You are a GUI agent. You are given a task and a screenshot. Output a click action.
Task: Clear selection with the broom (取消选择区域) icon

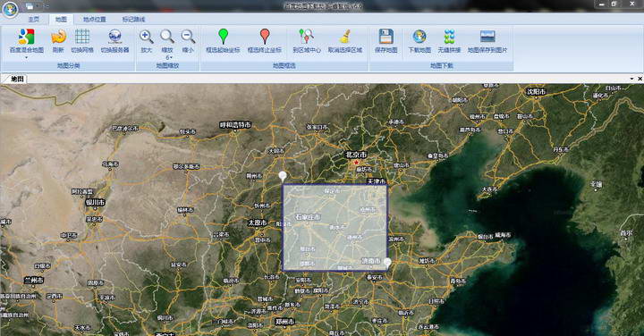click(x=345, y=37)
